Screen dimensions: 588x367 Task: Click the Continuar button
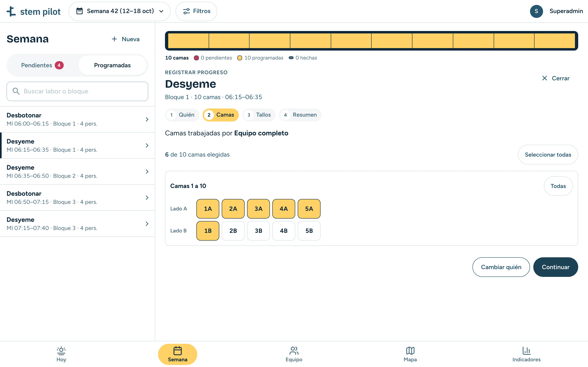click(556, 267)
